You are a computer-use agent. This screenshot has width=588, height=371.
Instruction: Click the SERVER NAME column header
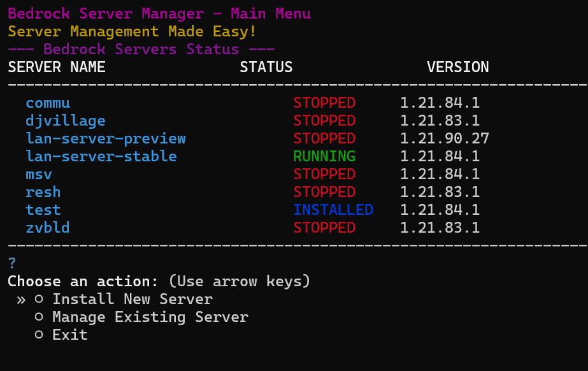point(56,67)
